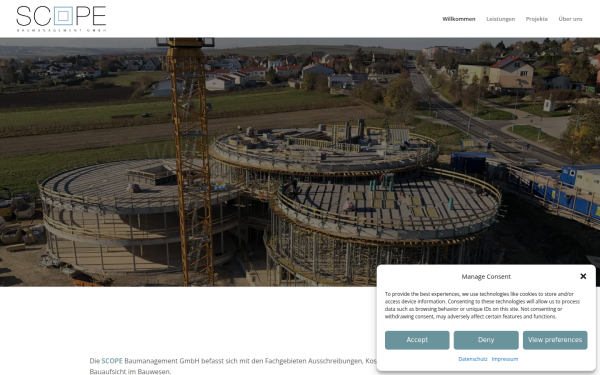The width and height of the screenshot is (600, 375).
Task: Click the consent description paragraph
Action: pyautogui.click(x=482, y=305)
